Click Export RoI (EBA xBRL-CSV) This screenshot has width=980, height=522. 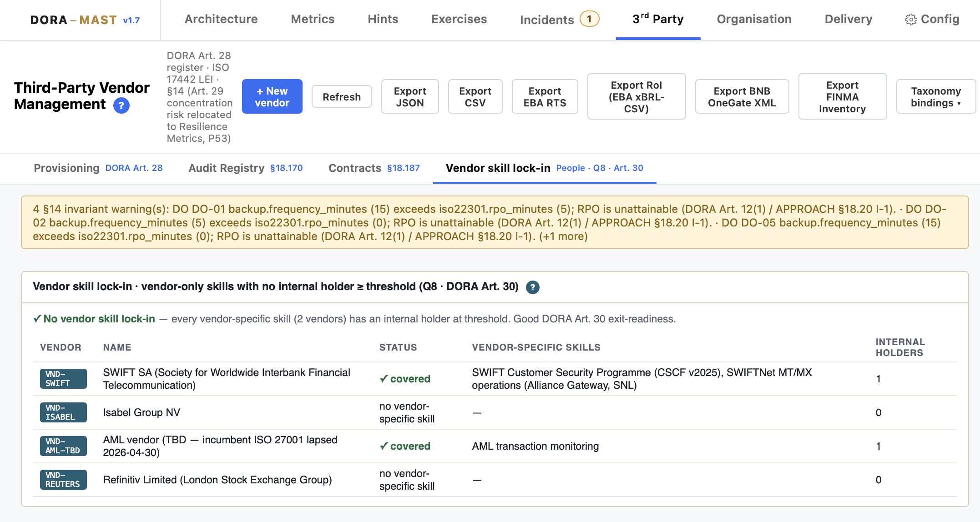[636, 97]
